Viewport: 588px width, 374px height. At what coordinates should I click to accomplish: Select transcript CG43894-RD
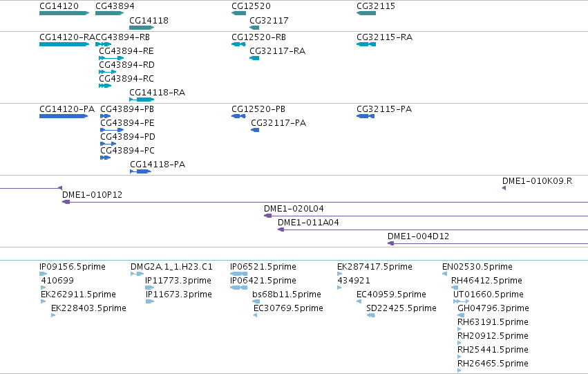point(108,72)
